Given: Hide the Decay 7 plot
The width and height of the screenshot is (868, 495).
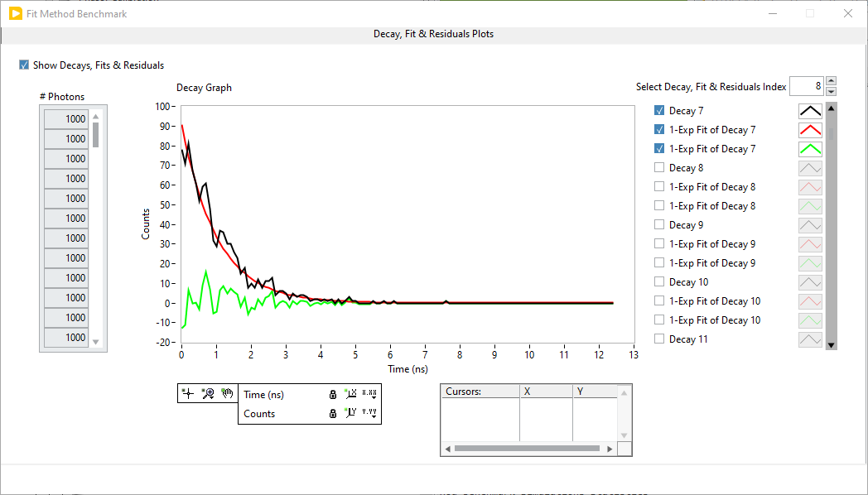Looking at the screenshot, I should [658, 110].
